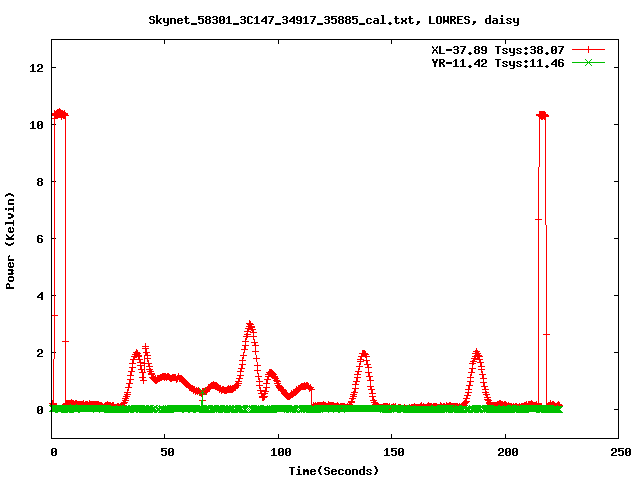Click the red legend line sample
Viewport: 640px width, 480px height.
pos(588,50)
